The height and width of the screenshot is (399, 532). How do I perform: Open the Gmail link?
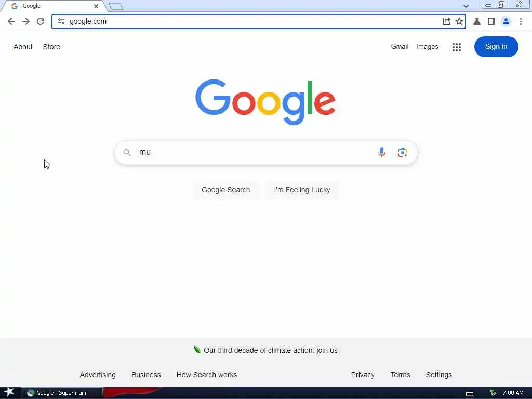(400, 46)
